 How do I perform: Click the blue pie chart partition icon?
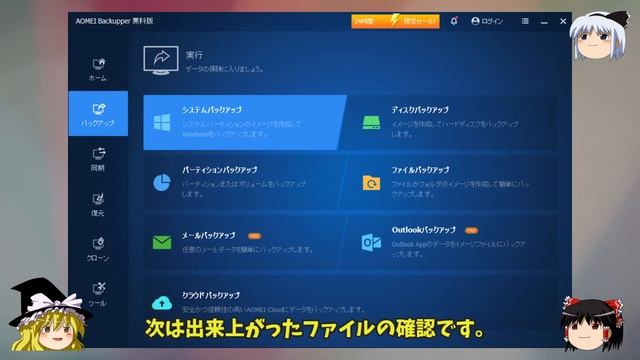[x=162, y=182]
